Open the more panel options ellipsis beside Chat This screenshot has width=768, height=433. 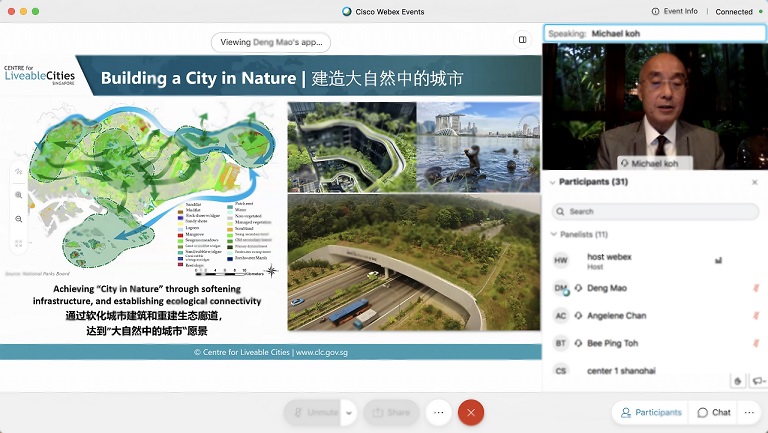click(750, 412)
